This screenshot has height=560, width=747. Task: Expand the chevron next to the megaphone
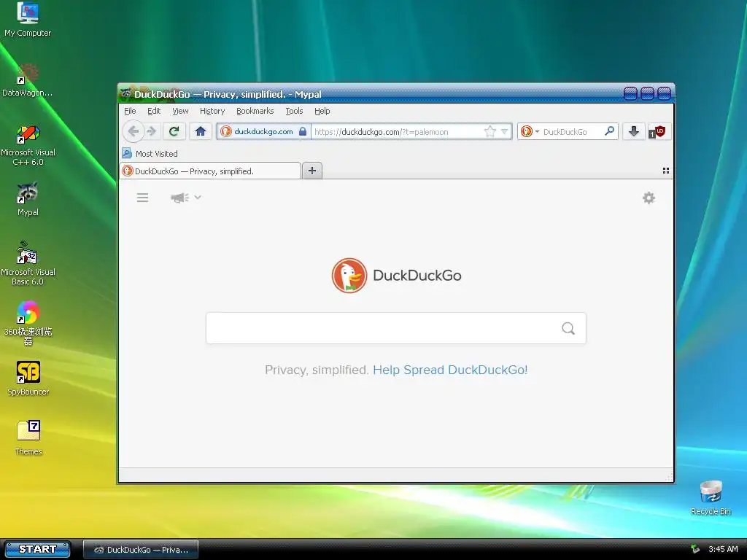(198, 197)
